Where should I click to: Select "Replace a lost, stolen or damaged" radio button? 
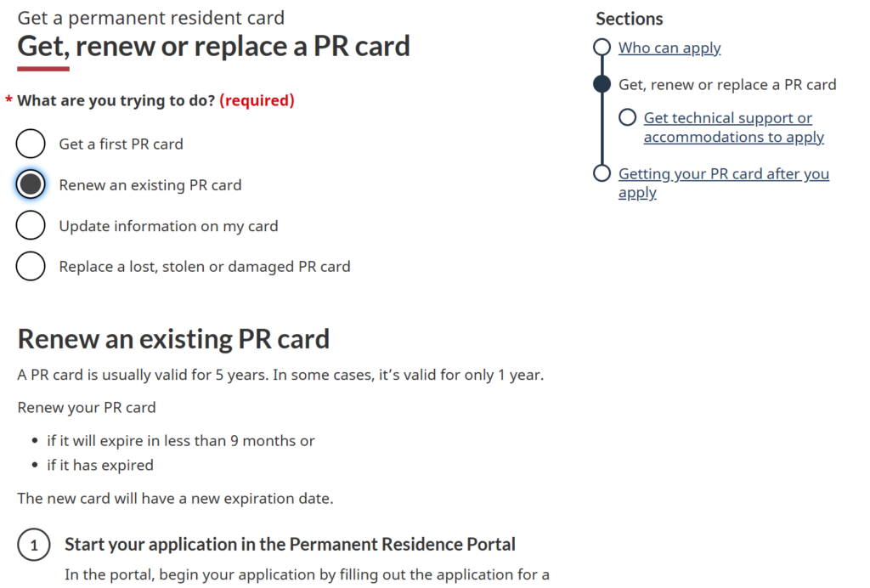coord(31,266)
